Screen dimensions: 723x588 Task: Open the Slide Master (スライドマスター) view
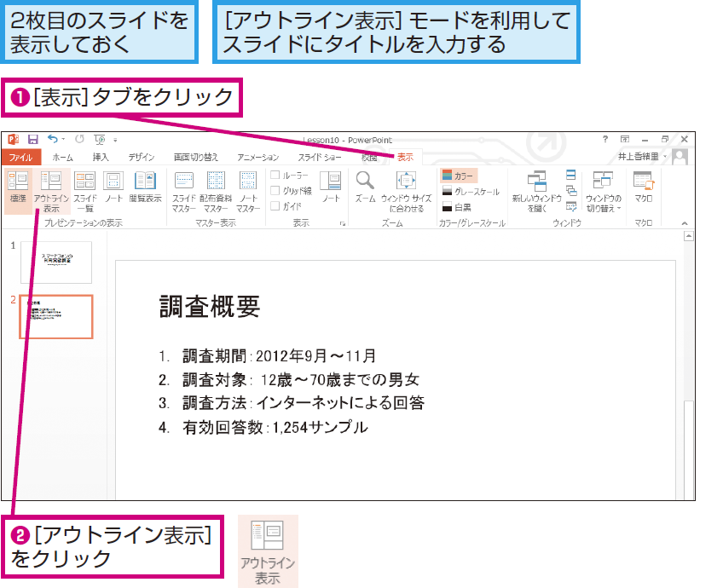(184, 192)
